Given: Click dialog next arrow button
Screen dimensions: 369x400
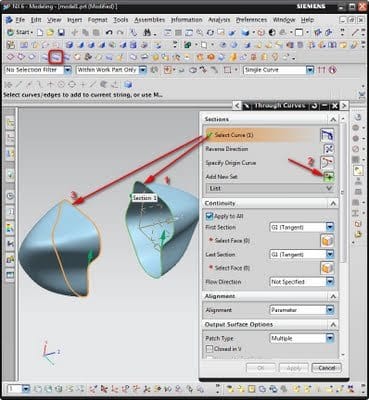Looking at the screenshot, I should click(344, 106).
